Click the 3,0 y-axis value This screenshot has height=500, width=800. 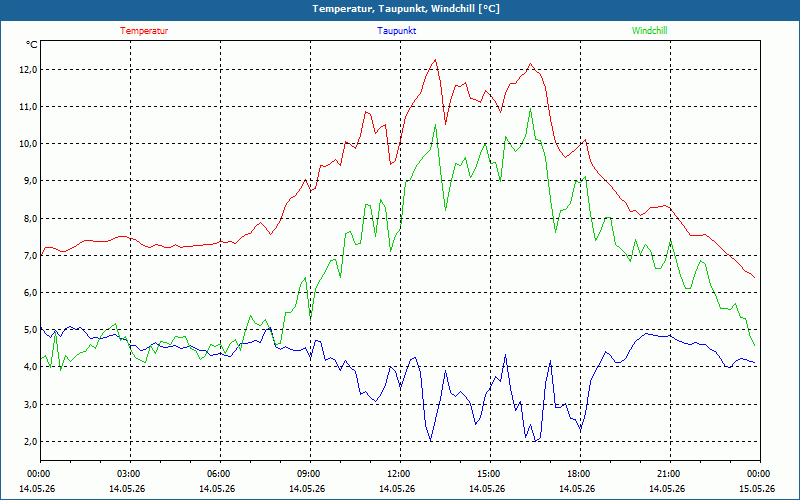30,405
